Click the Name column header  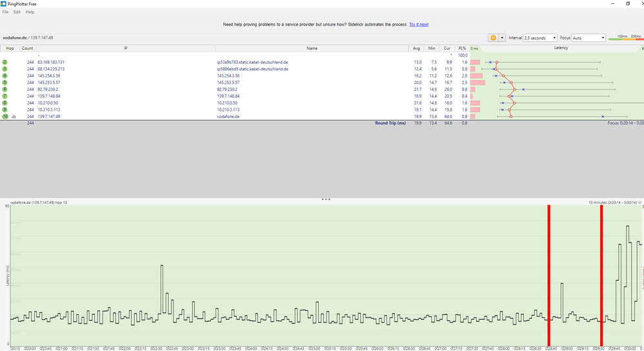pyautogui.click(x=312, y=48)
